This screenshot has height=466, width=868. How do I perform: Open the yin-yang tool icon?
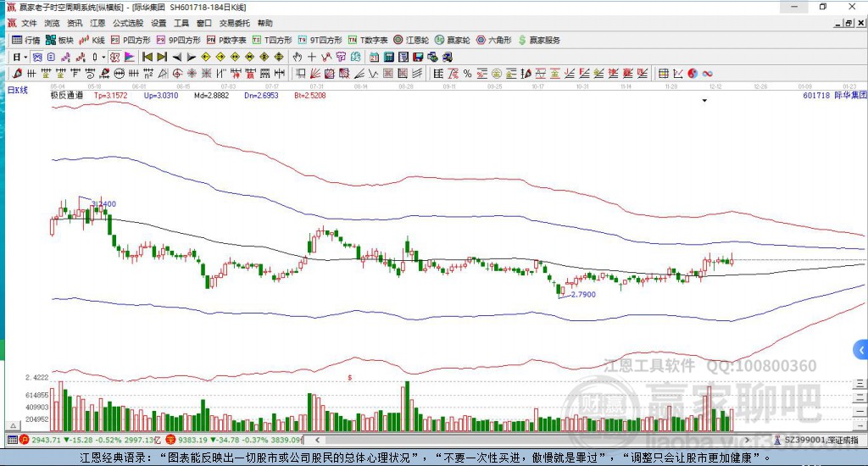[x=693, y=74]
